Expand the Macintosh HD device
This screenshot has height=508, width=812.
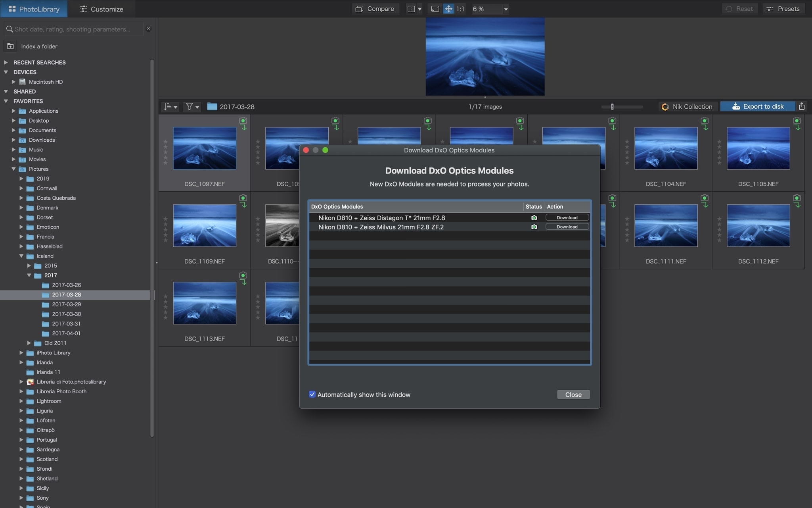[13, 82]
